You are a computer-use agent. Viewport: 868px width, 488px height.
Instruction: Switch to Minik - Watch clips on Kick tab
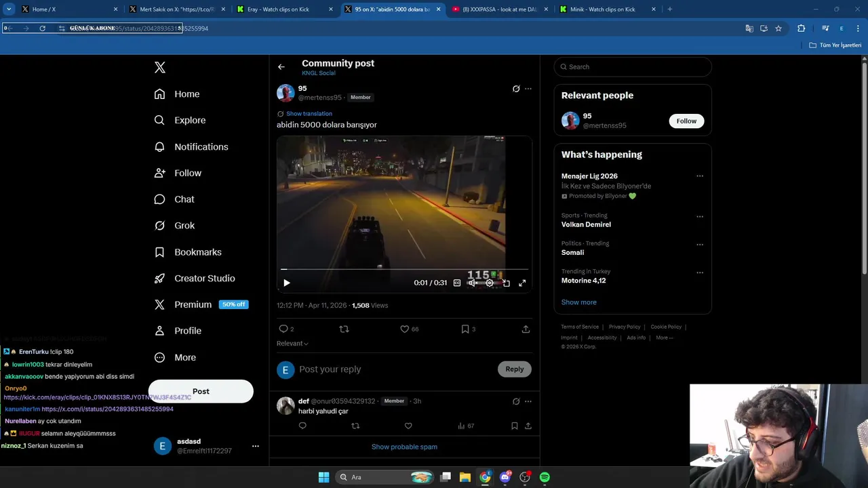[608, 9]
